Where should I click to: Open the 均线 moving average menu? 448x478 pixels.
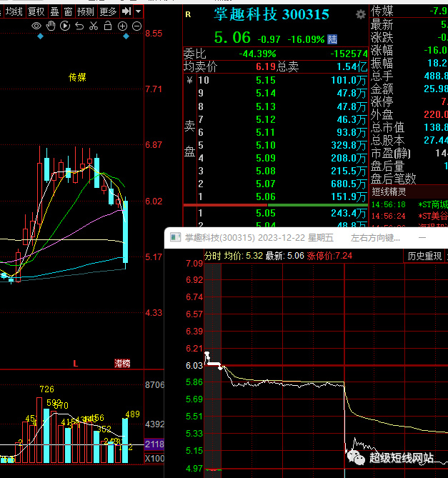(x=14, y=11)
